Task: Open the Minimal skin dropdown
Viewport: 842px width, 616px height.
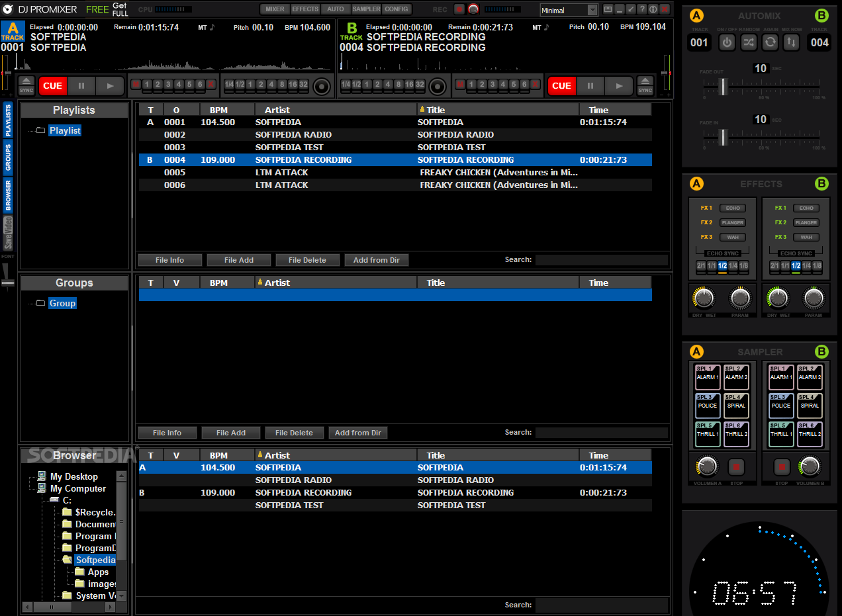Action: click(x=569, y=11)
